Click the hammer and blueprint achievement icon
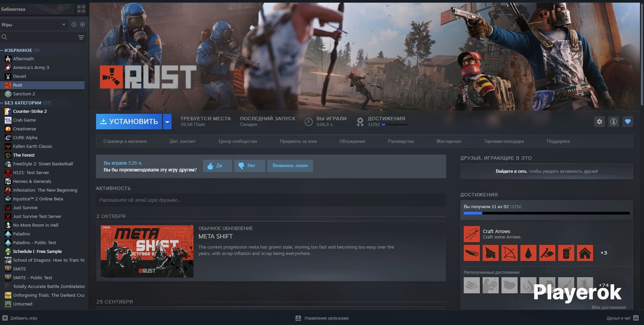The height and width of the screenshot is (325, 644). coord(547,253)
